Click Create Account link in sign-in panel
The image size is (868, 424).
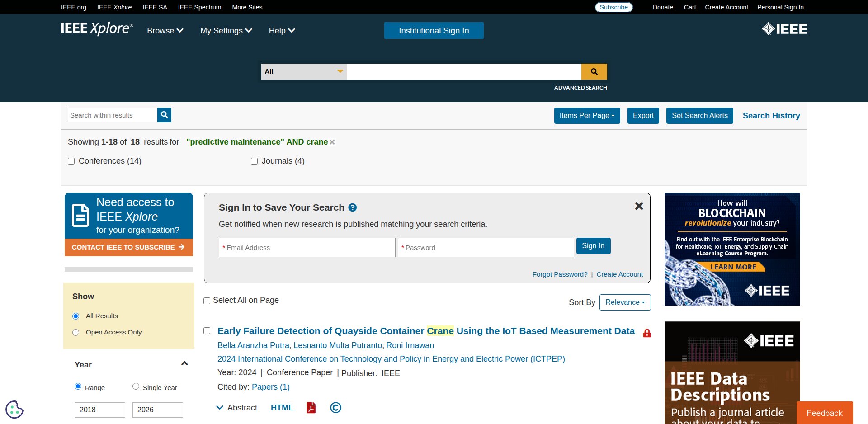click(x=619, y=274)
